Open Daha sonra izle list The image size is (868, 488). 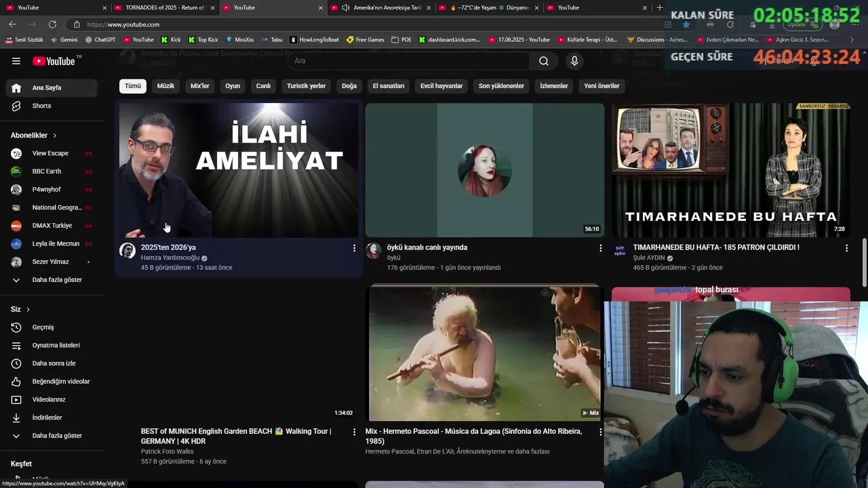point(52,363)
